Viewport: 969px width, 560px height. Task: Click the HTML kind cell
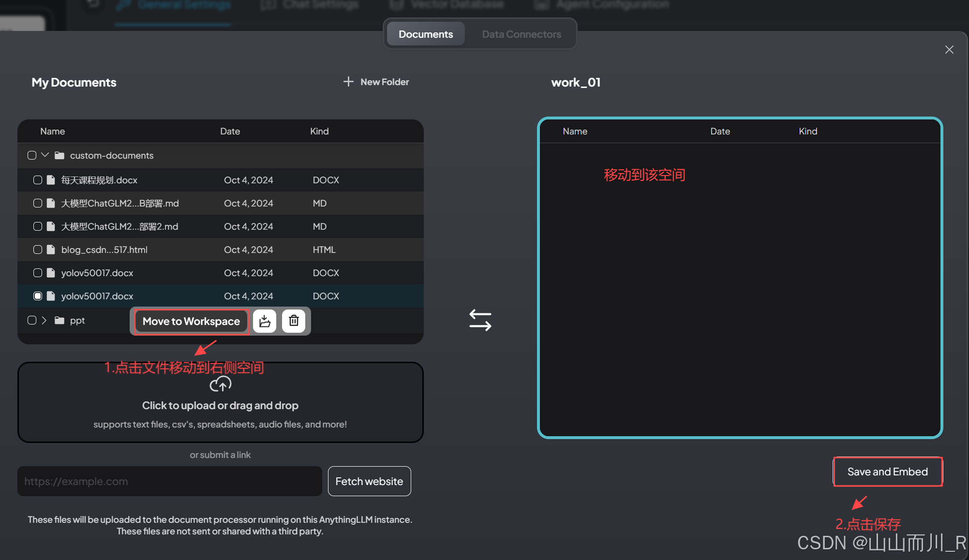[324, 250]
